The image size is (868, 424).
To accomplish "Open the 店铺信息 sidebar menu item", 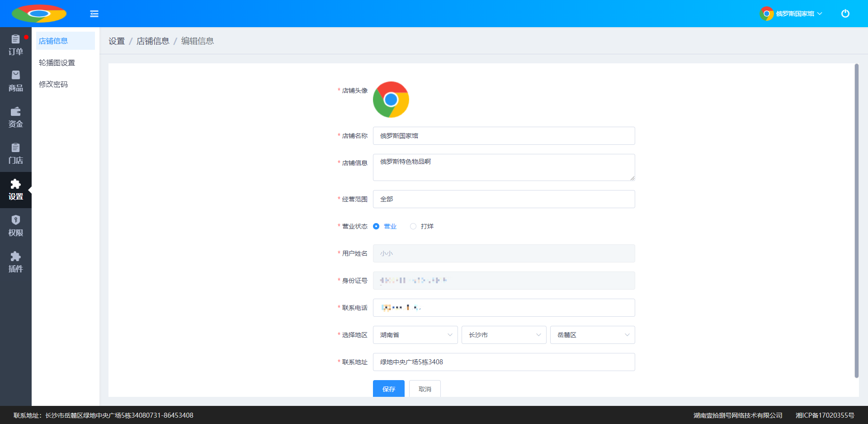I will [x=66, y=41].
